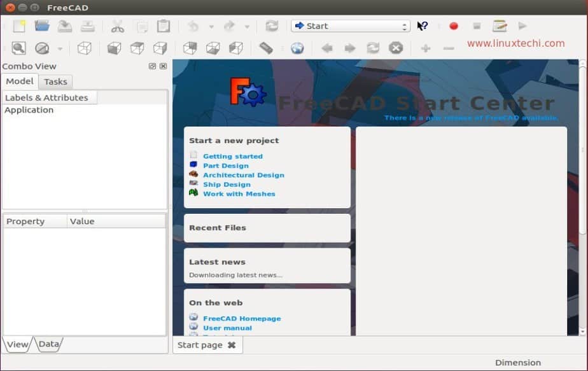Open the Redo history dropdown arrow
Viewport: 588px width, 371px height.
click(247, 27)
